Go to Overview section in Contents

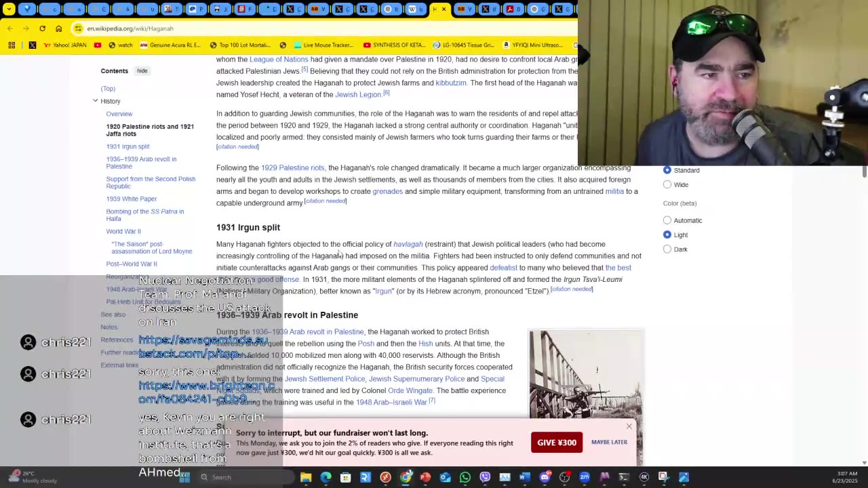coord(119,114)
